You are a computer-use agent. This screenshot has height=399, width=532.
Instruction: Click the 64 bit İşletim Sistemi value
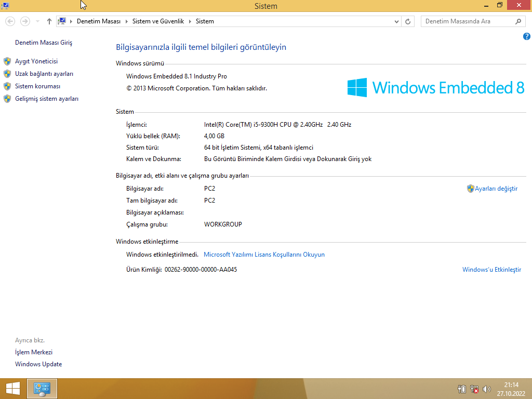(x=259, y=148)
